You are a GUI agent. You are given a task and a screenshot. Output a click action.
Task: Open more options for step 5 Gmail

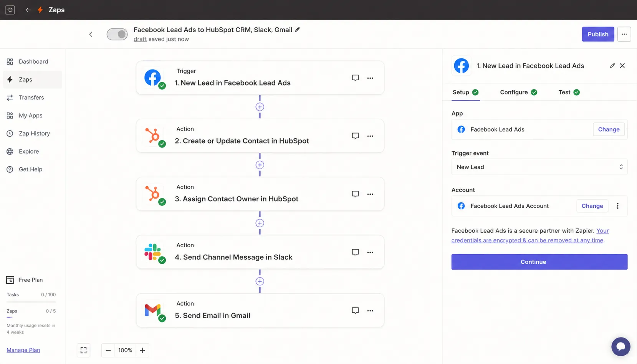tap(370, 310)
